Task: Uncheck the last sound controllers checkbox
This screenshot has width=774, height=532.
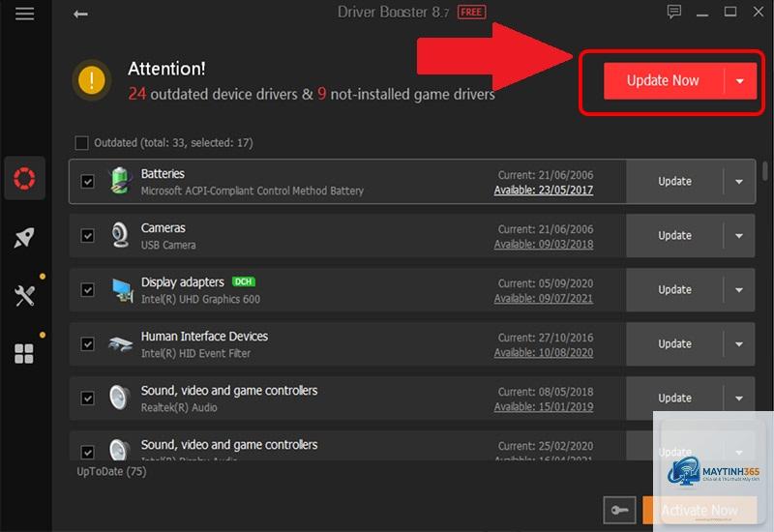Action: click(x=87, y=452)
